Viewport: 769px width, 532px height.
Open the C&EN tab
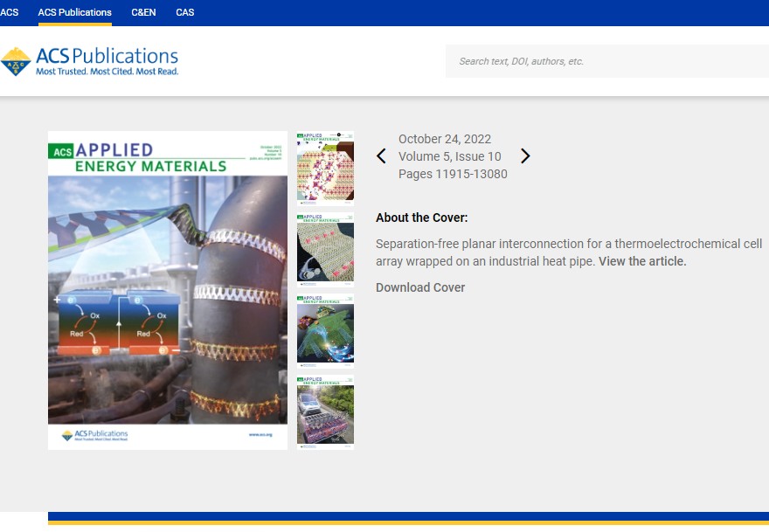point(143,12)
